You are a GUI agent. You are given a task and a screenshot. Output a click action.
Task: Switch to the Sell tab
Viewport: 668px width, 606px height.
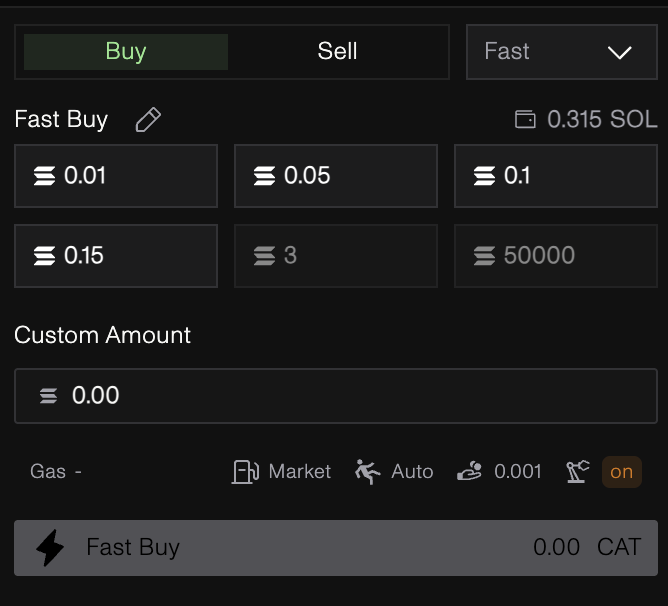coord(337,52)
